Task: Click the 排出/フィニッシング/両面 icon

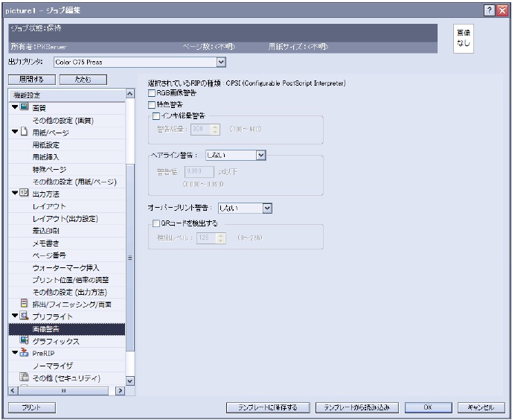Action: 25,303
